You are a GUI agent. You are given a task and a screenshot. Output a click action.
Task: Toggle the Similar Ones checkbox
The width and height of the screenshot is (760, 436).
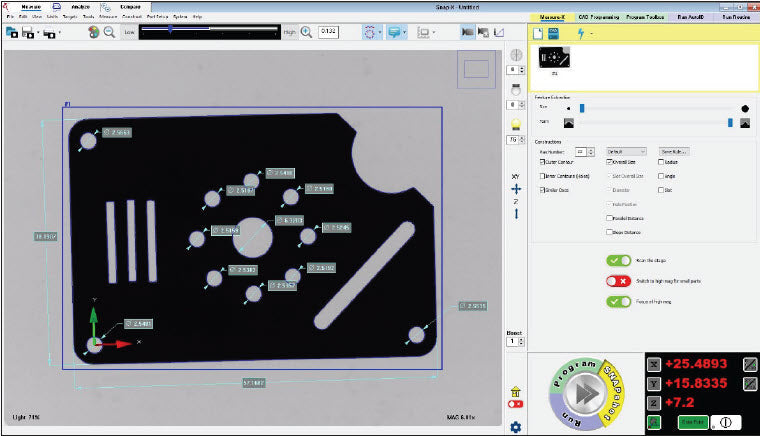click(542, 190)
